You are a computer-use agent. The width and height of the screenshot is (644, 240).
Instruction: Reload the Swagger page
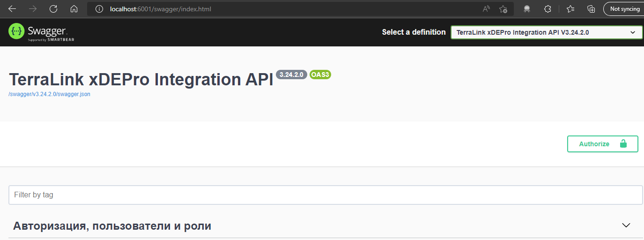[53, 9]
